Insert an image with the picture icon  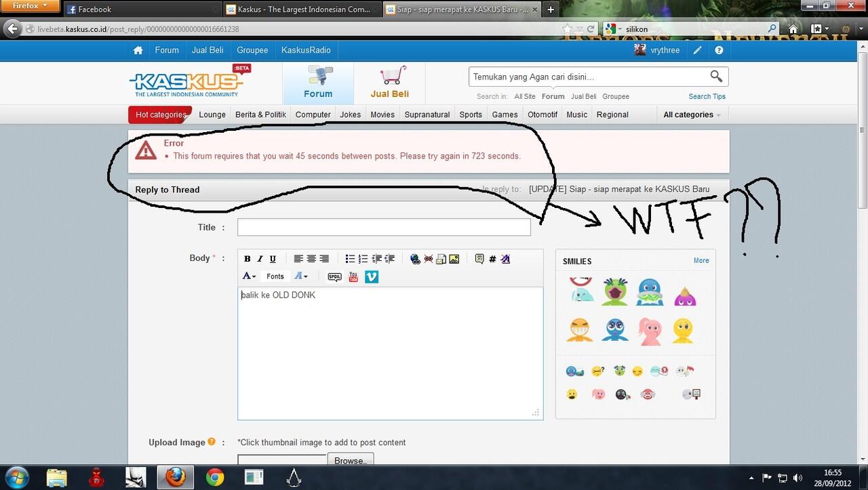point(454,259)
